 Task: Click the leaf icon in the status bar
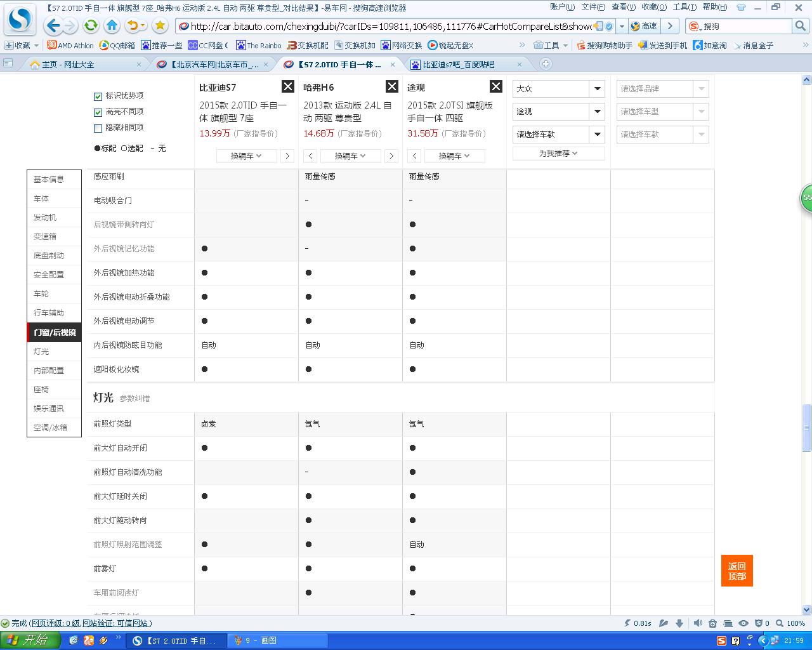664,623
